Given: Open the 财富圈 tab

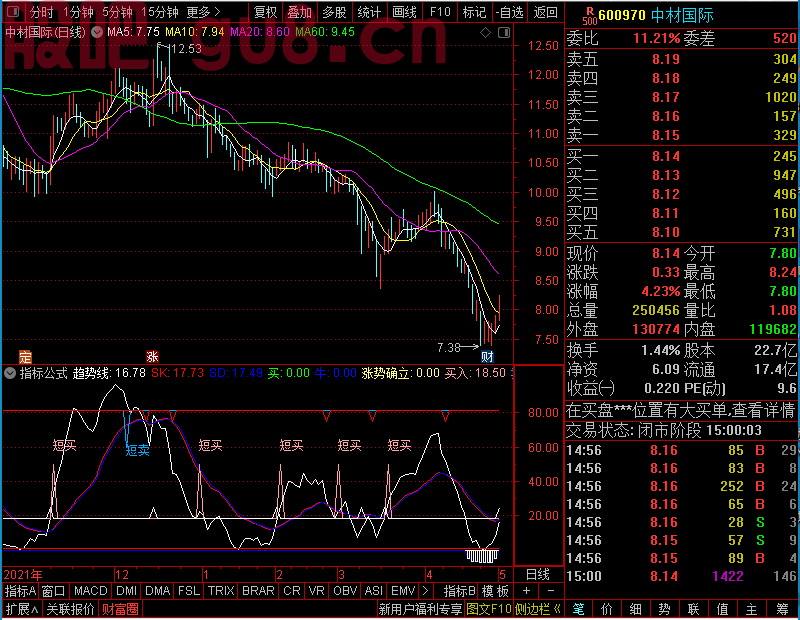Looking at the screenshot, I should click(120, 609).
